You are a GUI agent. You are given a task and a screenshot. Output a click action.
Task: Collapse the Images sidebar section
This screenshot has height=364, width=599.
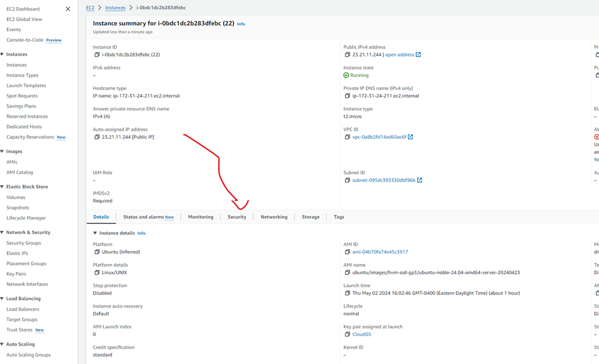2,152
